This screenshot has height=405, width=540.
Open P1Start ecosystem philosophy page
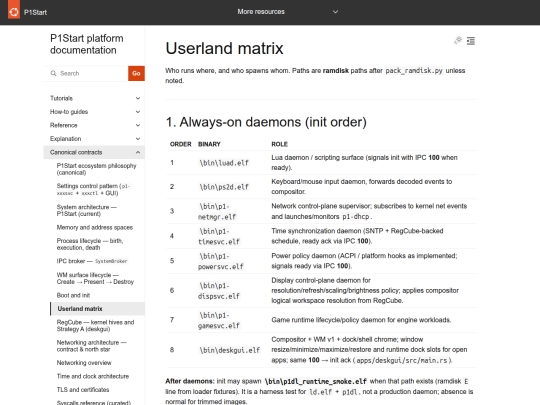96,169
